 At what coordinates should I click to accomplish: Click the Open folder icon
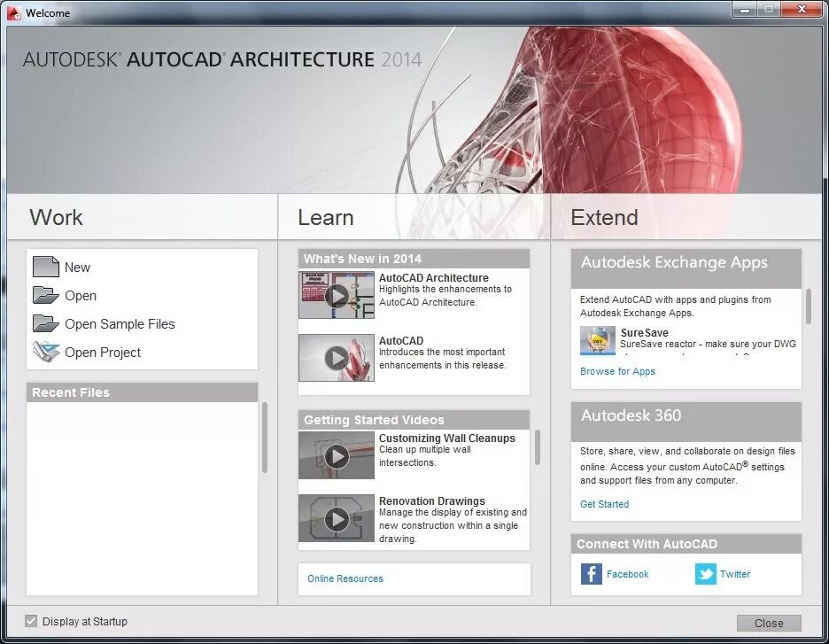45,295
